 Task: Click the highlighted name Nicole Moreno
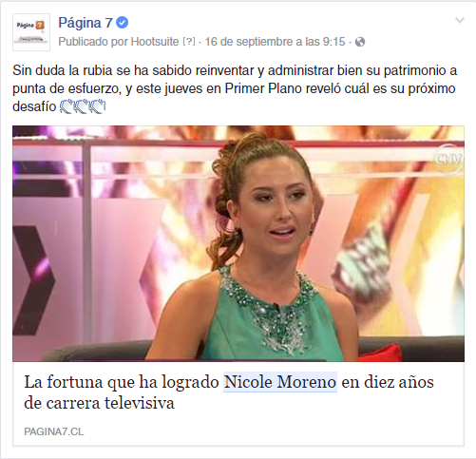(280, 382)
